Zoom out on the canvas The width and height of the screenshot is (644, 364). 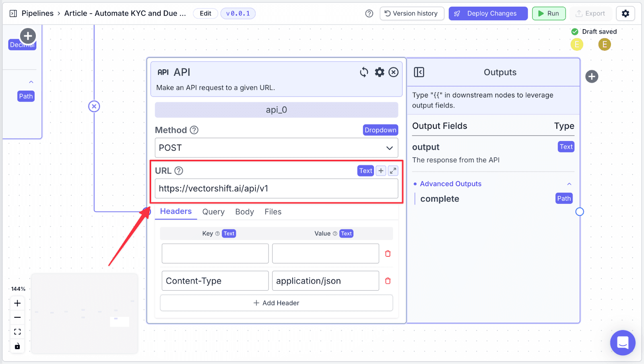pyautogui.click(x=17, y=317)
